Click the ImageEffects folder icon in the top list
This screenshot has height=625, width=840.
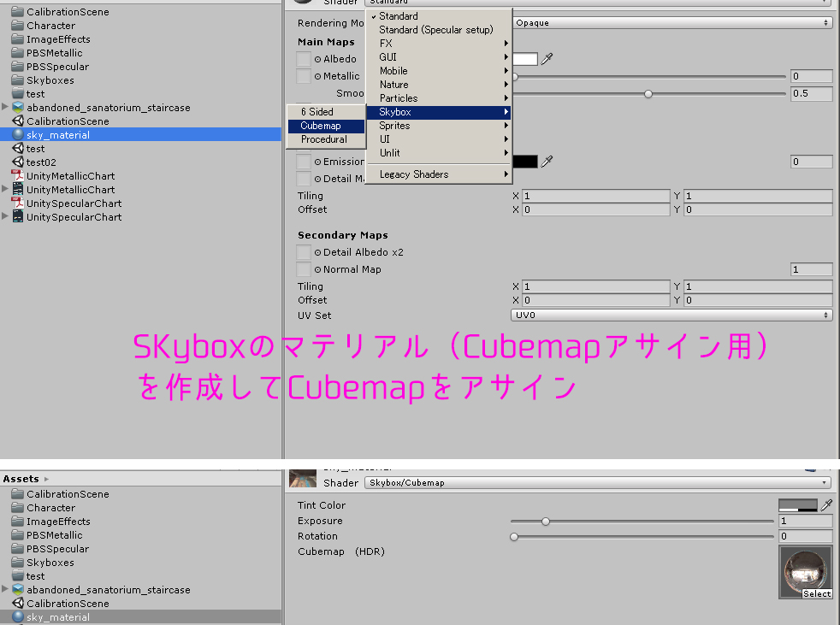pos(18,39)
